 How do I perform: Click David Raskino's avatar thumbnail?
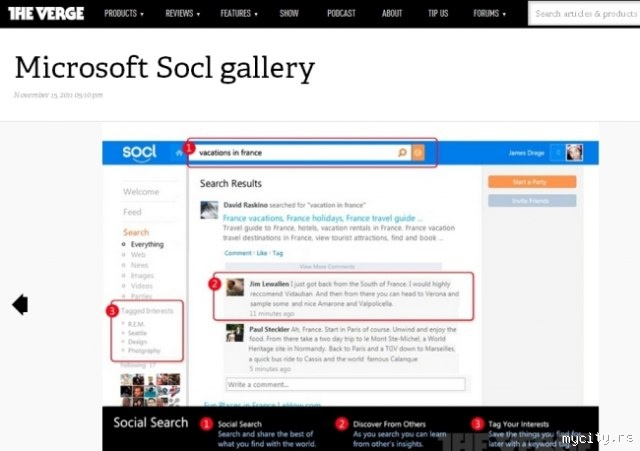coord(209,210)
